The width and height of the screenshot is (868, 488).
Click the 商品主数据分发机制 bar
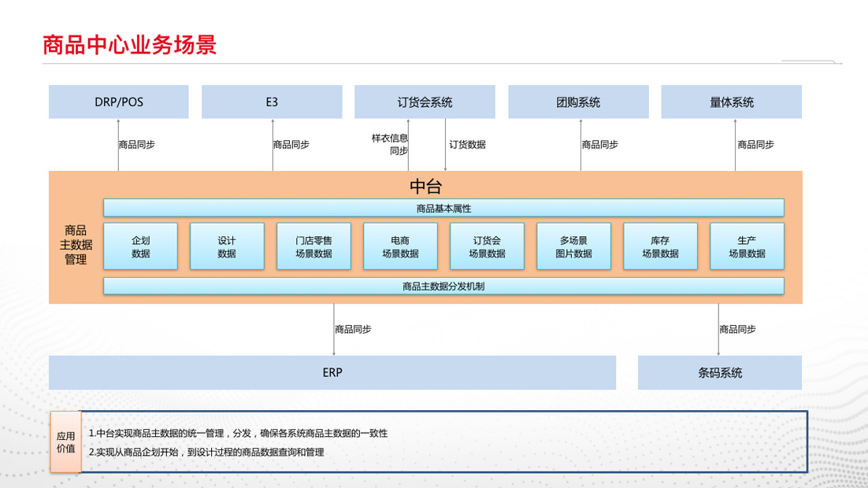tap(443, 286)
